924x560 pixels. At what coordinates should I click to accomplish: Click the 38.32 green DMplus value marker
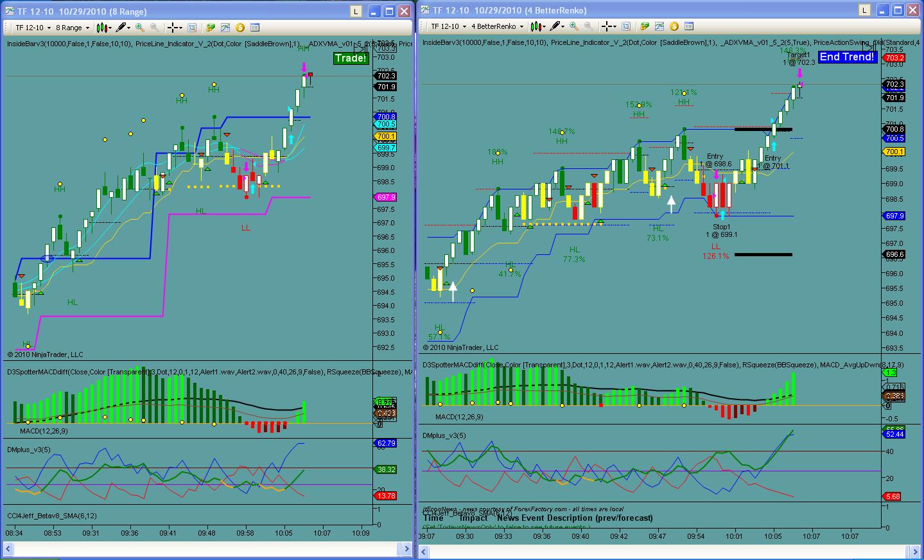click(386, 470)
